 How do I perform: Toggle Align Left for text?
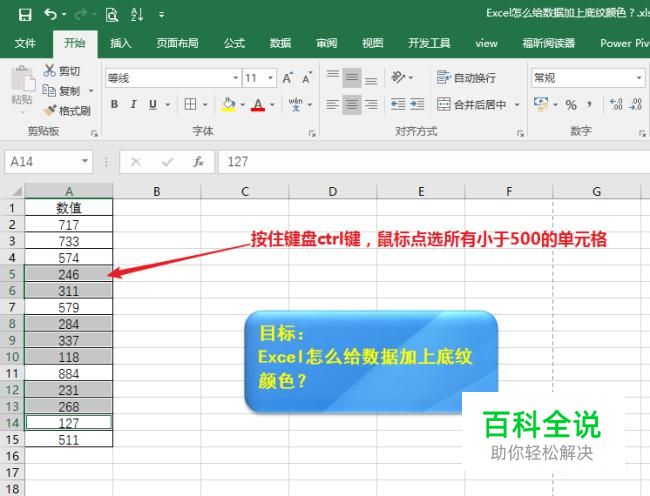coord(332,104)
